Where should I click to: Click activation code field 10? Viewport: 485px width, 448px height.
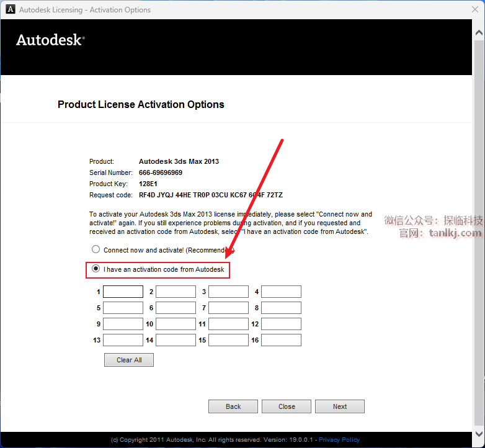point(176,324)
